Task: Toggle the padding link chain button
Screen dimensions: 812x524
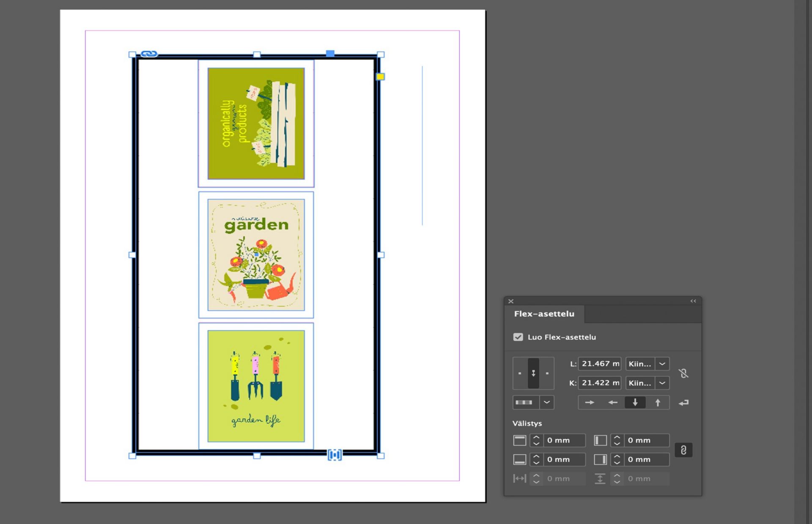Action: [x=683, y=450]
